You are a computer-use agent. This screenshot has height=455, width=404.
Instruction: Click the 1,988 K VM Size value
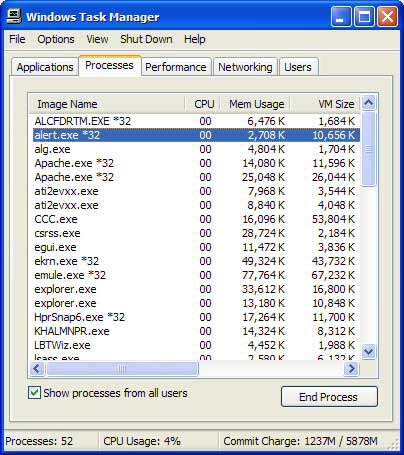click(x=337, y=345)
